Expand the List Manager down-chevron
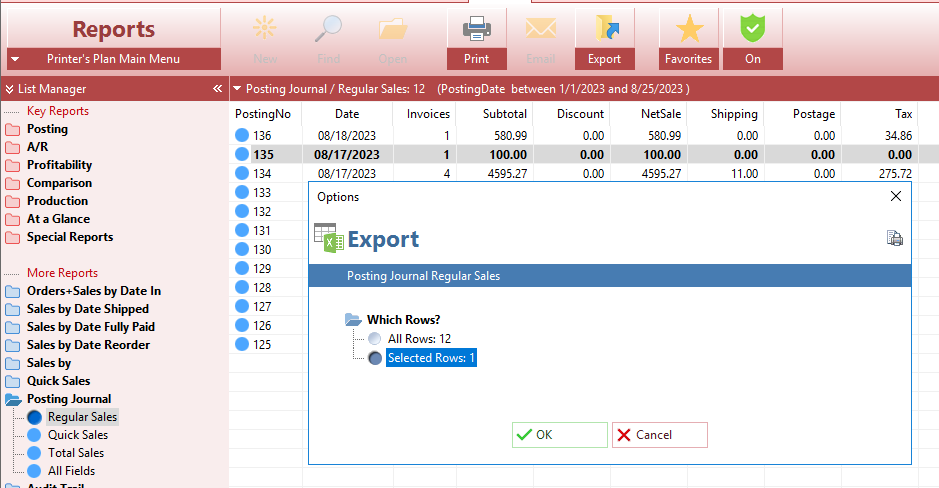 click(x=10, y=89)
